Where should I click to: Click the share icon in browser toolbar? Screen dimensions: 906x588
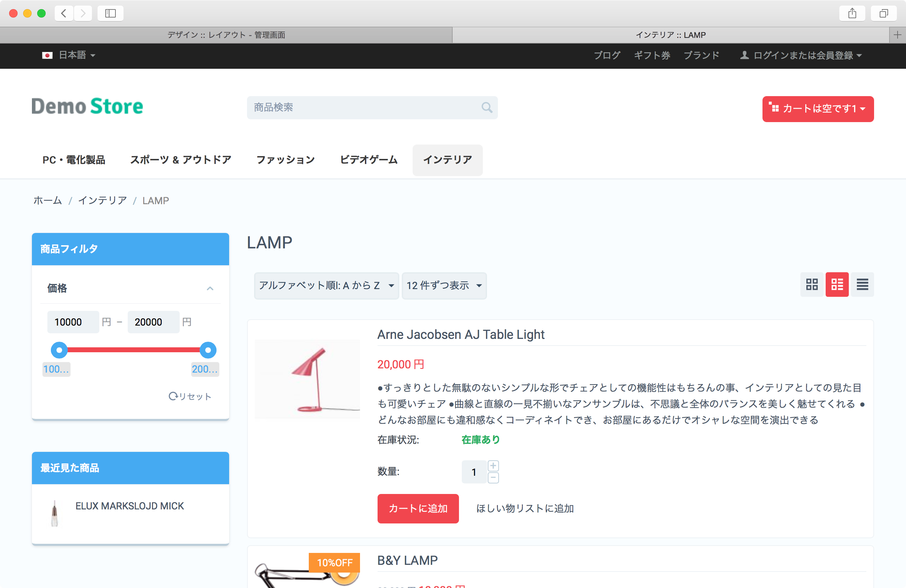tap(852, 13)
